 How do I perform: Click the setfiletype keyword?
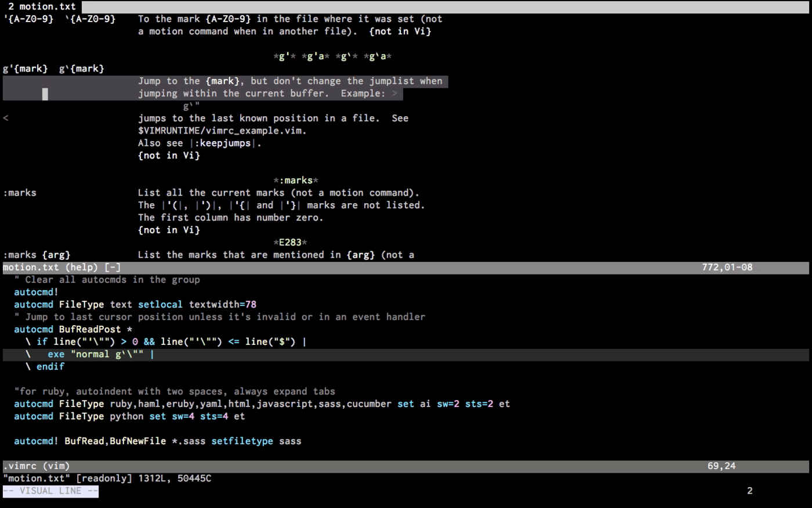tap(242, 441)
